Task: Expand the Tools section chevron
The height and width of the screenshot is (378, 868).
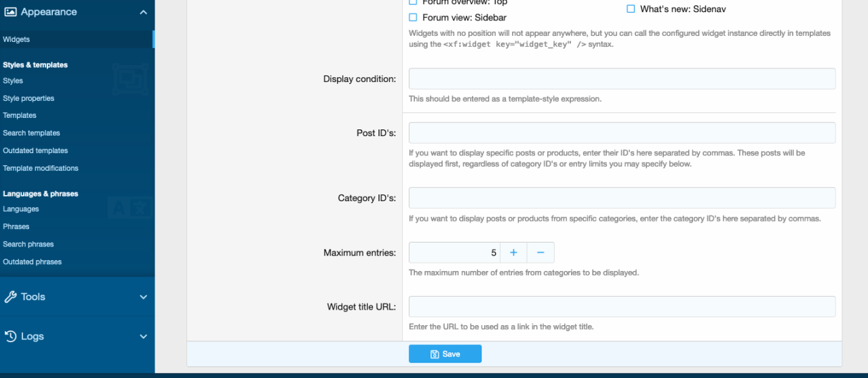Action: 143,297
